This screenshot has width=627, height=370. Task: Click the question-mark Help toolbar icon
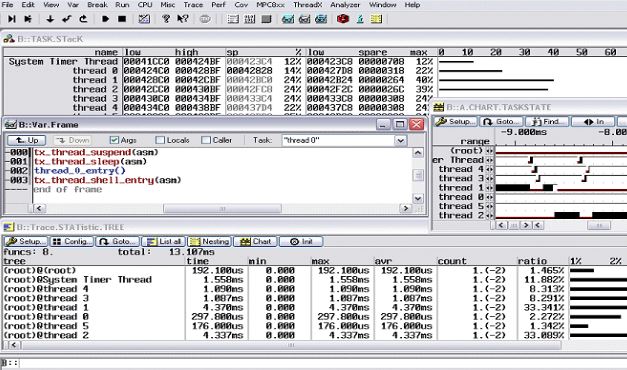tap(166, 19)
